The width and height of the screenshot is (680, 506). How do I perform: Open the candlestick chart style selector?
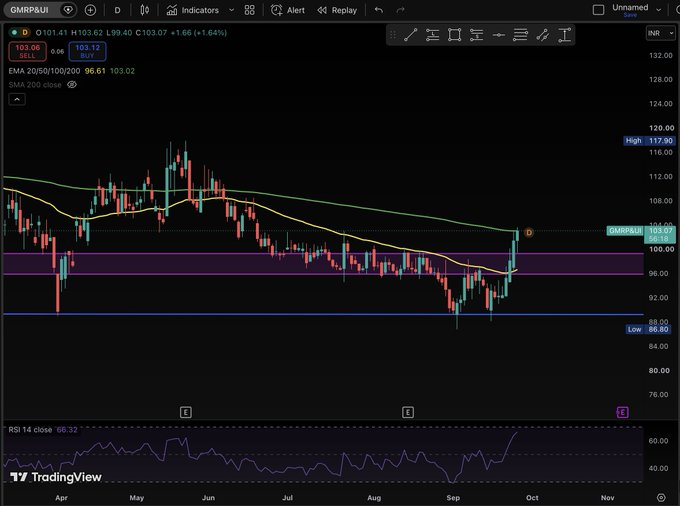(145, 10)
